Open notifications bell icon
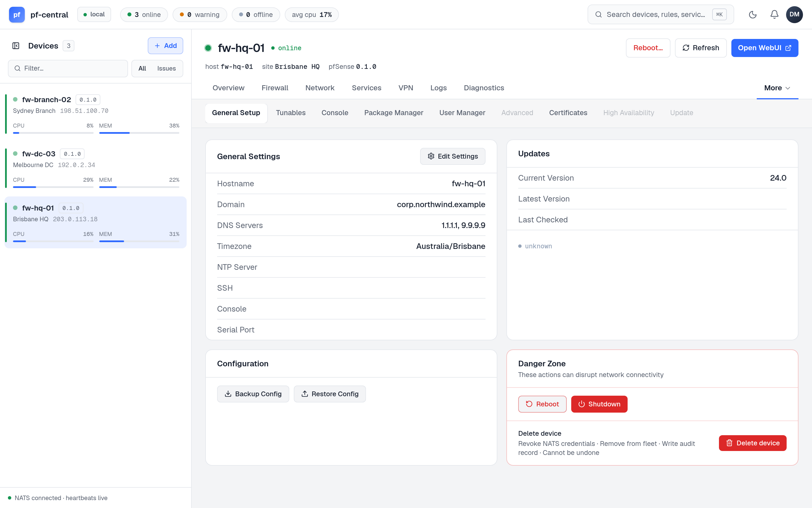The width and height of the screenshot is (812, 508). pyautogui.click(x=774, y=14)
